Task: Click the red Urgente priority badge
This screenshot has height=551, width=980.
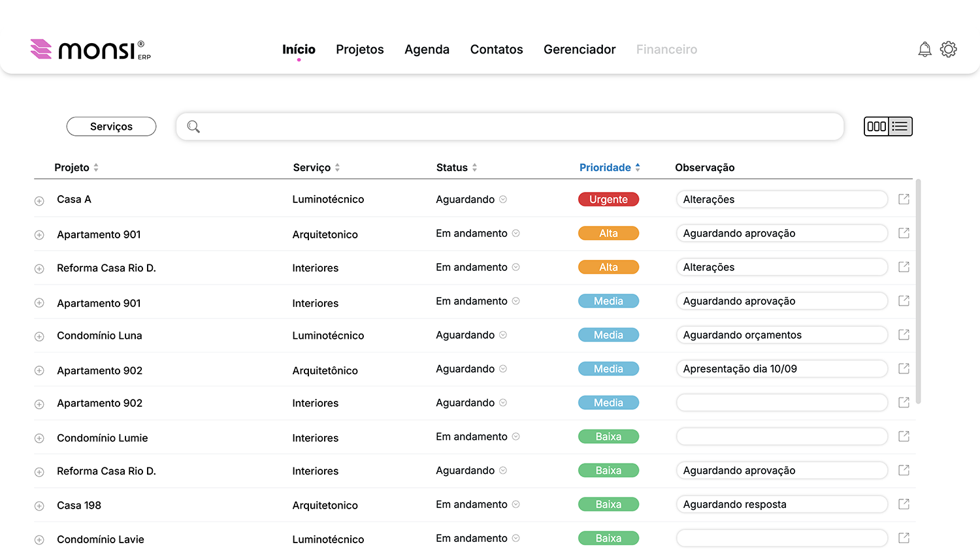Action: (608, 200)
